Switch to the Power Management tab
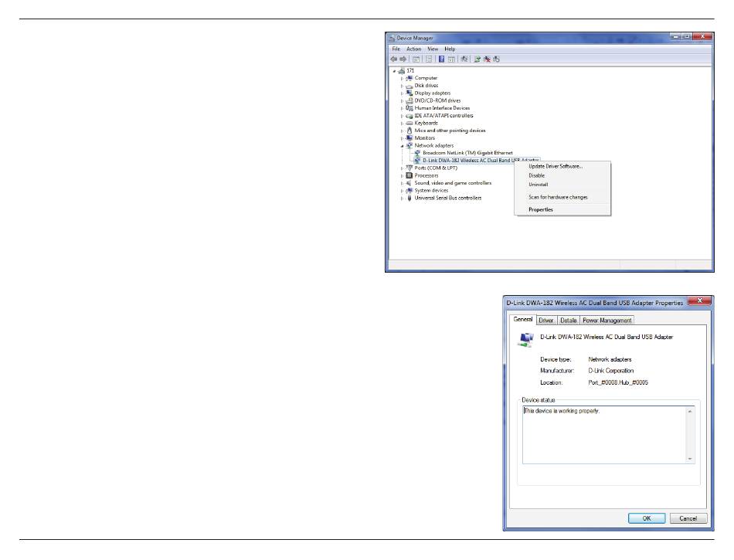This screenshot has height=560, width=734. (x=607, y=321)
